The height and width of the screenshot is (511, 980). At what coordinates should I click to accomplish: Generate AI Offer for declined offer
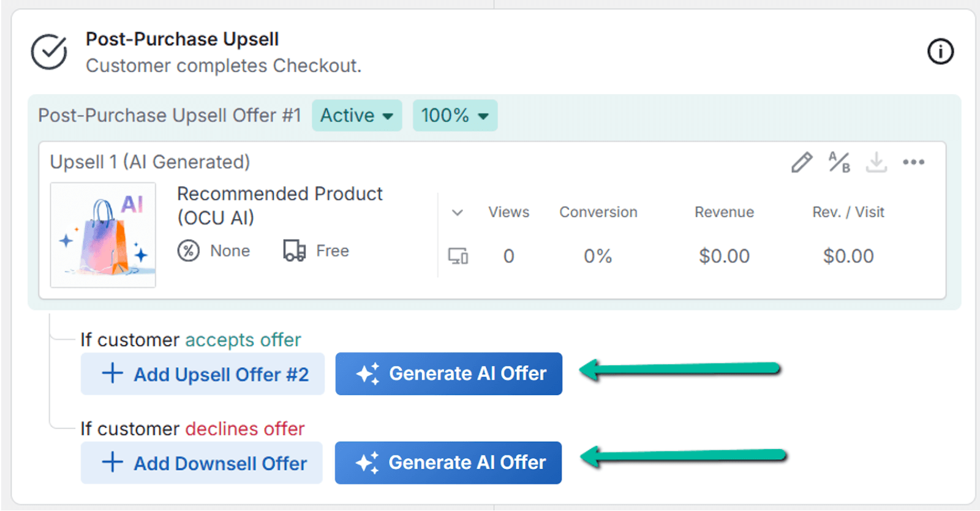[448, 463]
